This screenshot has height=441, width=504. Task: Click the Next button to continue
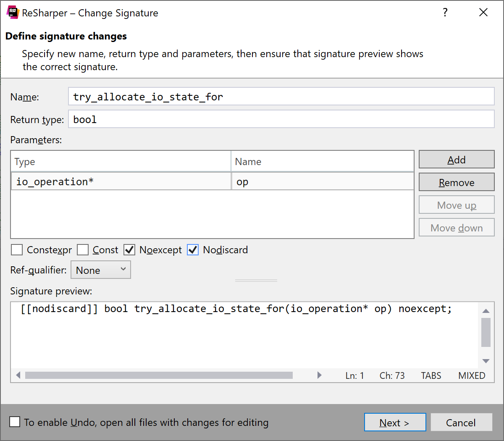[x=395, y=422]
